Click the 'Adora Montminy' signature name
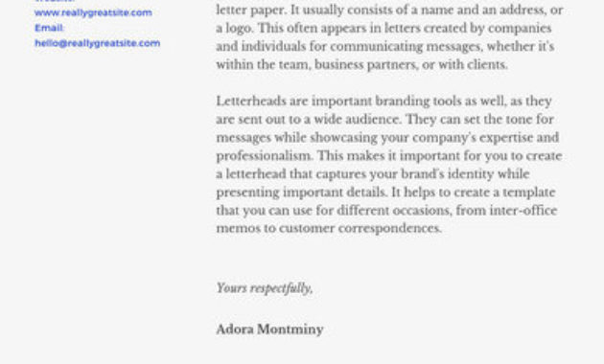Viewport: 604px width, 364px height. pyautogui.click(x=269, y=330)
